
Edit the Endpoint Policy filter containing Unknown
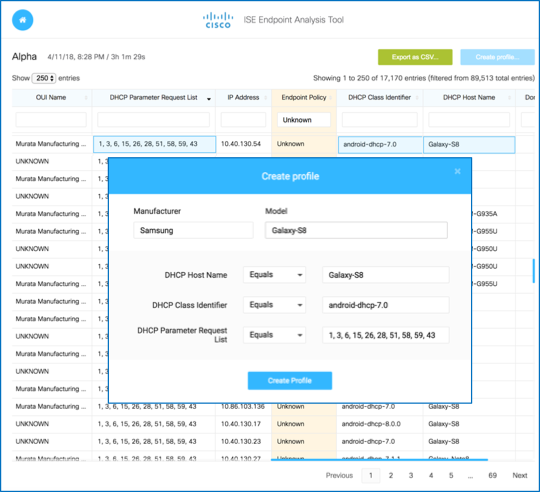pyautogui.click(x=304, y=120)
